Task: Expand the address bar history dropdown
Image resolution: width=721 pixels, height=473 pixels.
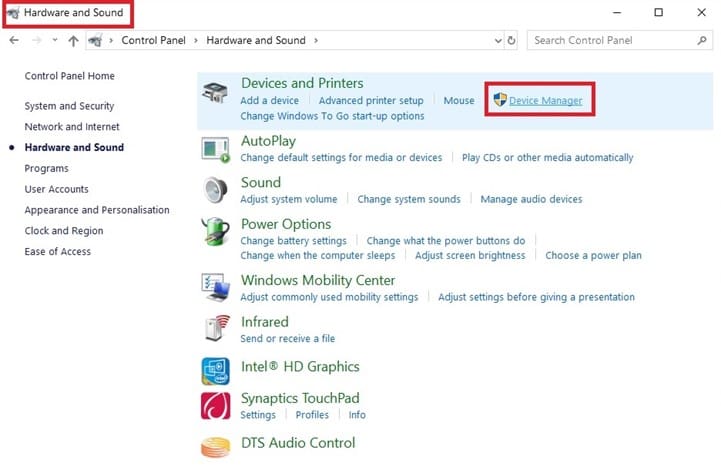Action: point(498,41)
